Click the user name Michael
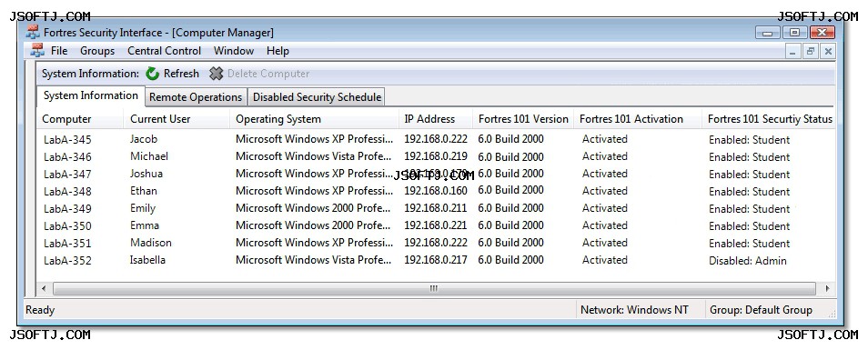Viewport: 868px width, 350px height. click(x=149, y=156)
